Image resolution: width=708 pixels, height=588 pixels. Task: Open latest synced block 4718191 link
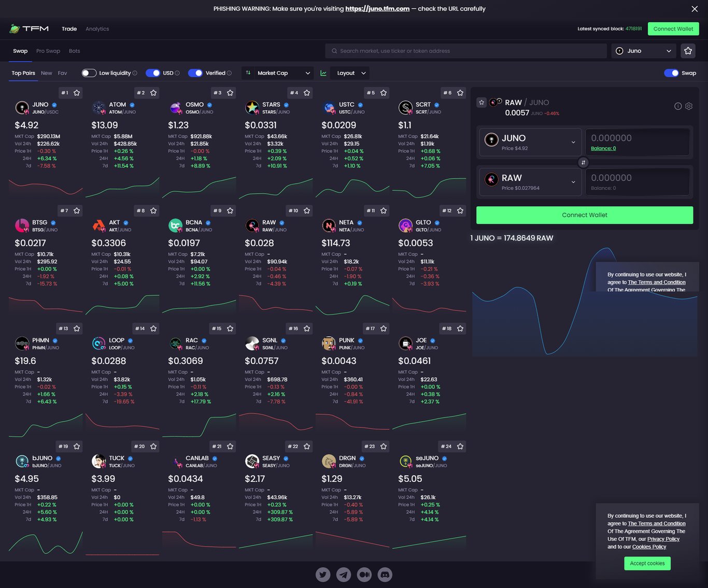pos(633,29)
